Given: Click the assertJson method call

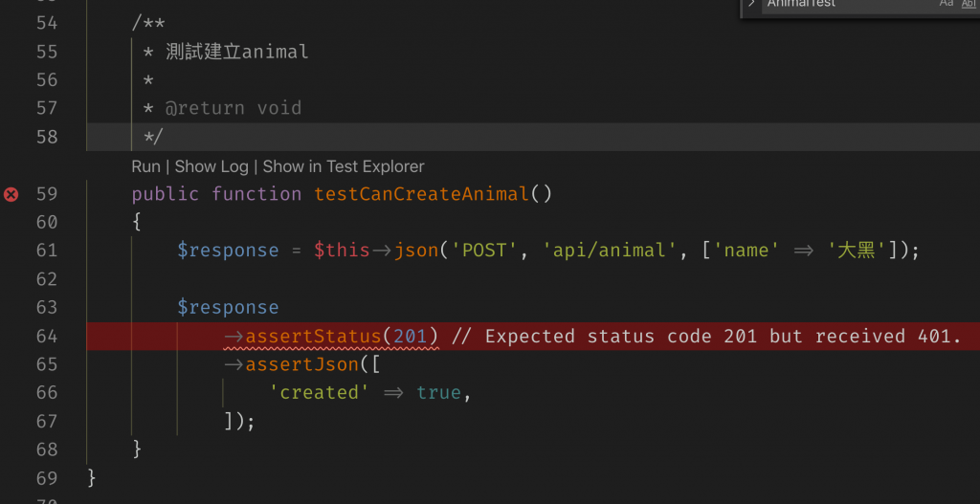Looking at the screenshot, I should point(301,364).
